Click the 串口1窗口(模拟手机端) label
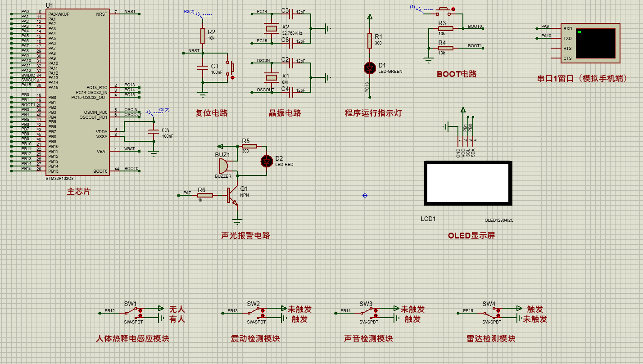643x364 pixels. [582, 78]
